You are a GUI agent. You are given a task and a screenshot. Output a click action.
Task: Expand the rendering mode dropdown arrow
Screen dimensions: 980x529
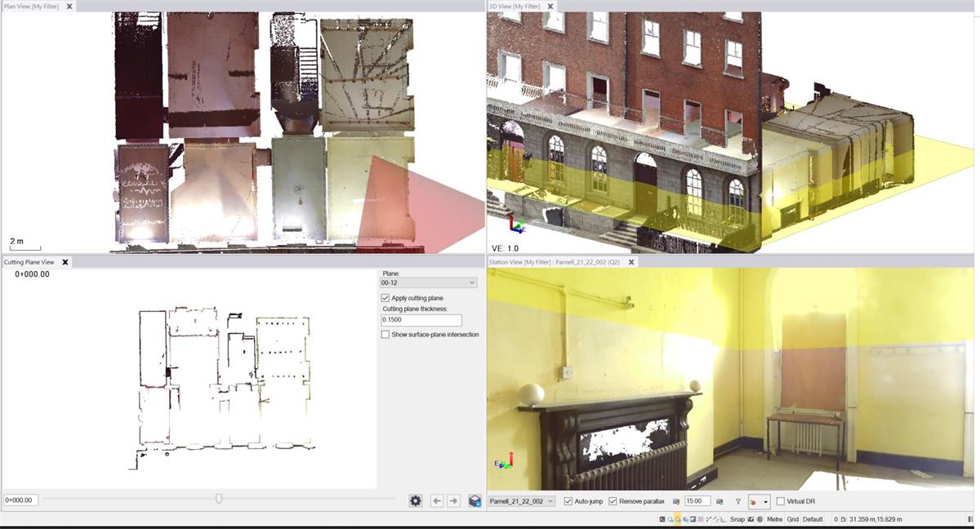click(766, 501)
